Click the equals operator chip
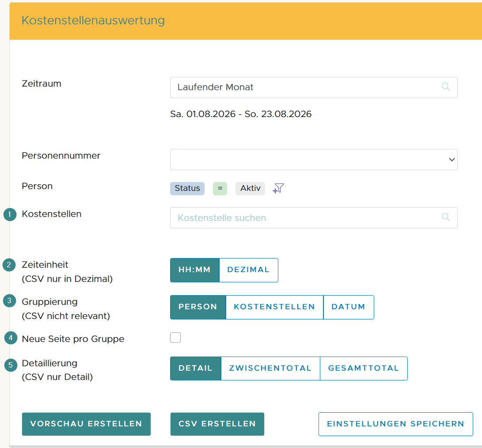The height and width of the screenshot is (448, 482). tap(220, 189)
